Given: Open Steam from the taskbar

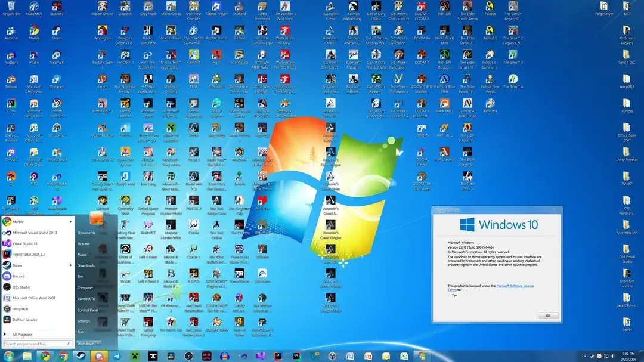Looking at the screenshot, I should [81, 356].
